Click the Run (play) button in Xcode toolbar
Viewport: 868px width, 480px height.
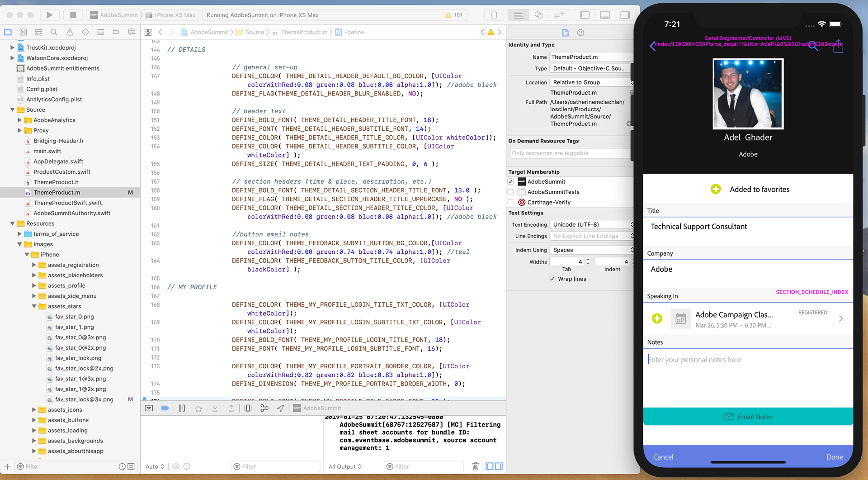click(x=49, y=15)
